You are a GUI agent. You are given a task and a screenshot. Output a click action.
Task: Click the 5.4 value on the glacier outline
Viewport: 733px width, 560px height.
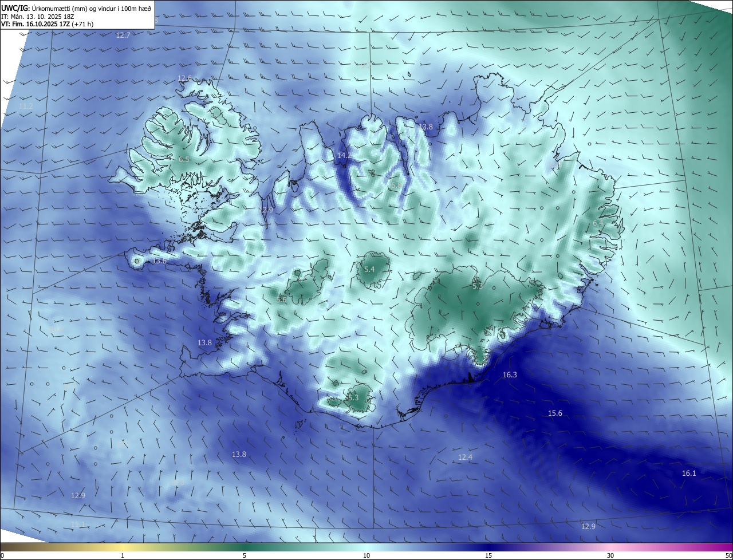tap(369, 269)
